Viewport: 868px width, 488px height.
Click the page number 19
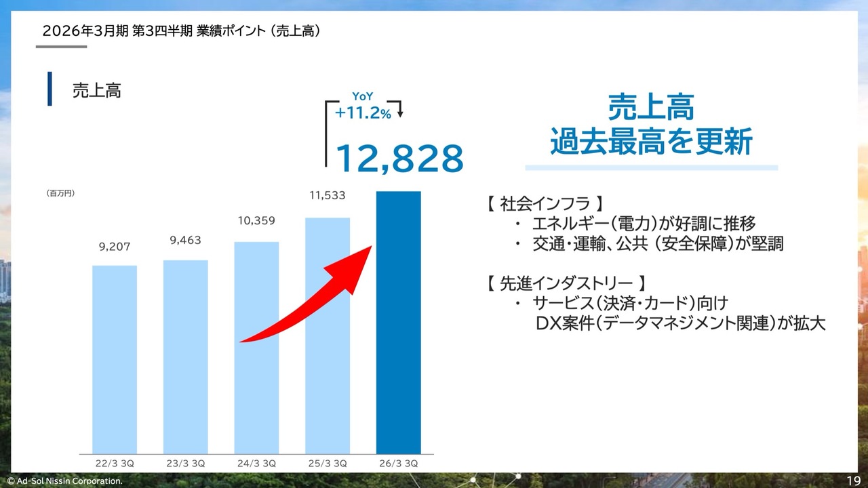pyautogui.click(x=853, y=480)
